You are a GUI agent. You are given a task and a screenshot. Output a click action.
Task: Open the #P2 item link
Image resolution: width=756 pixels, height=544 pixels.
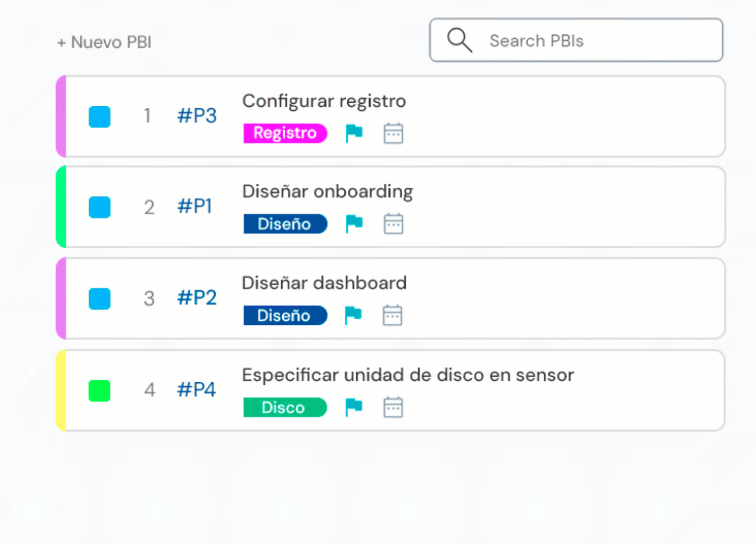pos(197,298)
